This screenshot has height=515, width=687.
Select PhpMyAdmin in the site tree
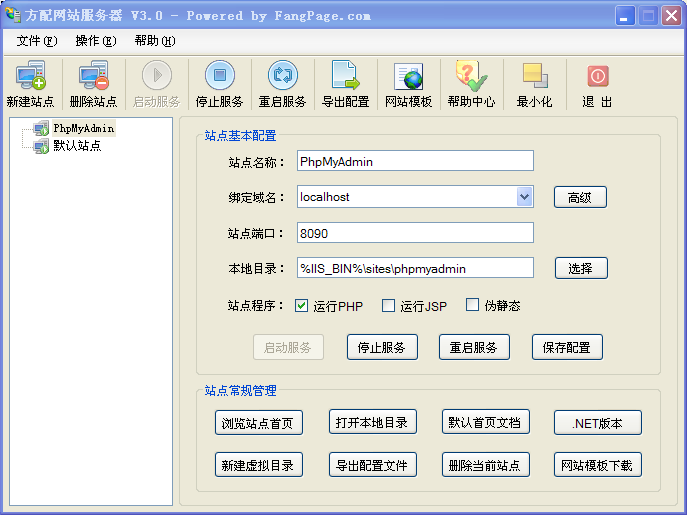tap(84, 128)
